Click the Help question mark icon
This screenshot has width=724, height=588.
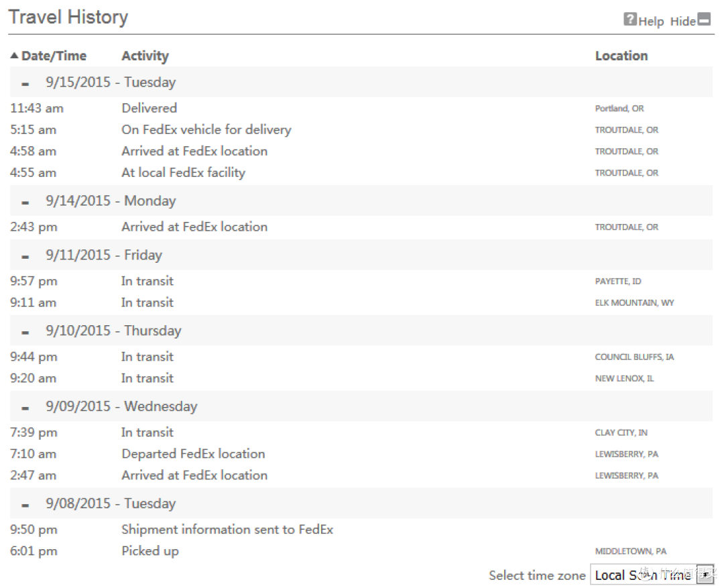point(629,19)
